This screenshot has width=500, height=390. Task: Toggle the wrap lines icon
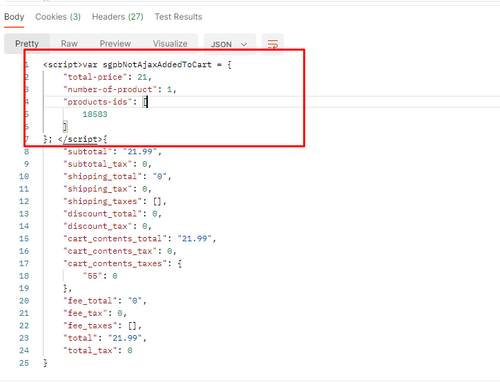tap(273, 44)
